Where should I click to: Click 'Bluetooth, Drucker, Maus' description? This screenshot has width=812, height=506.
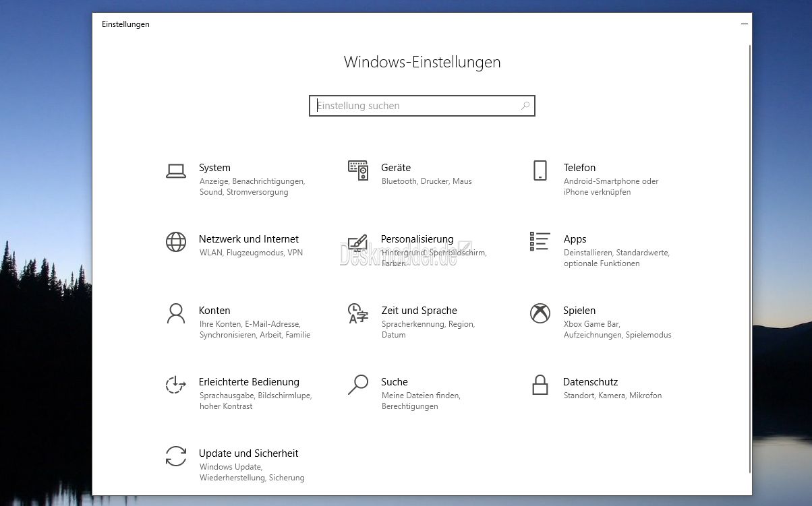point(426,181)
